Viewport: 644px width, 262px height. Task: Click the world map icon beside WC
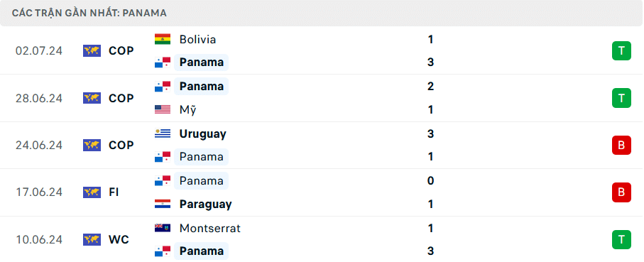point(92,239)
